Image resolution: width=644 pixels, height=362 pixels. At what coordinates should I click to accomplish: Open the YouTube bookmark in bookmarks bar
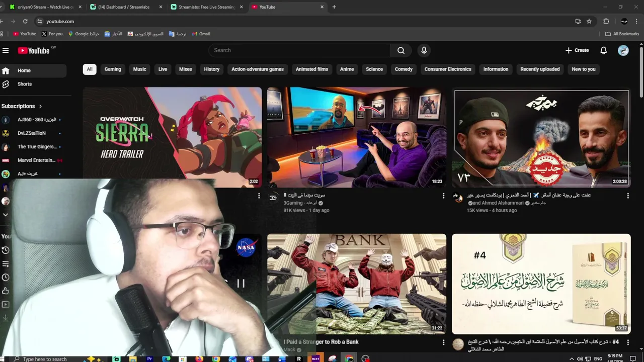[x=24, y=34]
